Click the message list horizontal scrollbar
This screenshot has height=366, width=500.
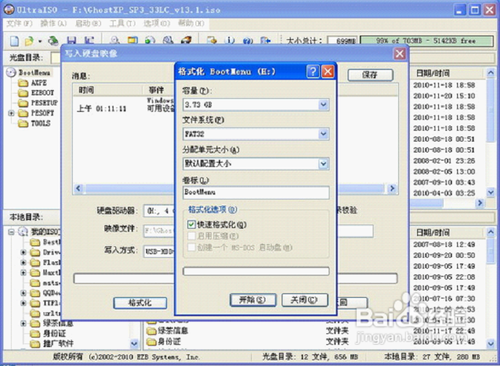click(x=235, y=189)
